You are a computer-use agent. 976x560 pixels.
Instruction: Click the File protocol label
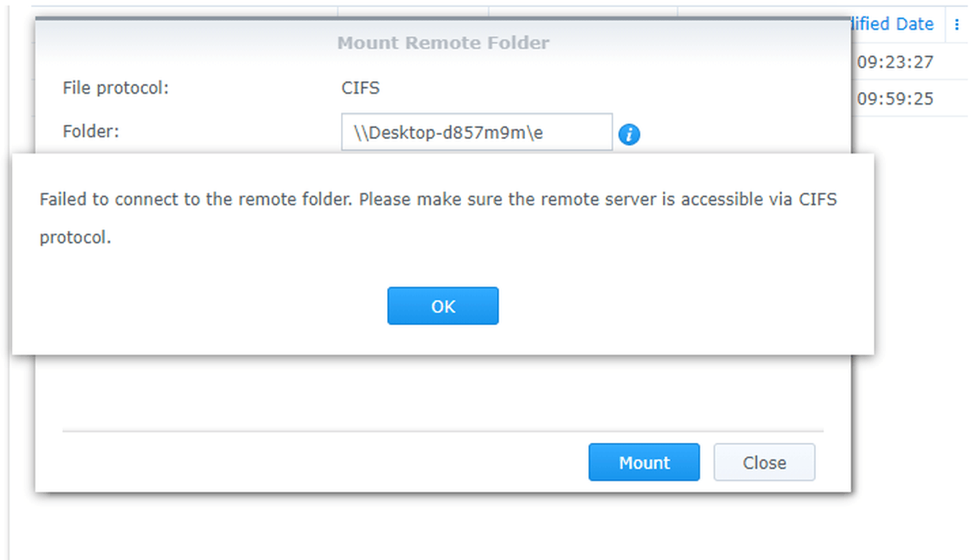point(115,87)
